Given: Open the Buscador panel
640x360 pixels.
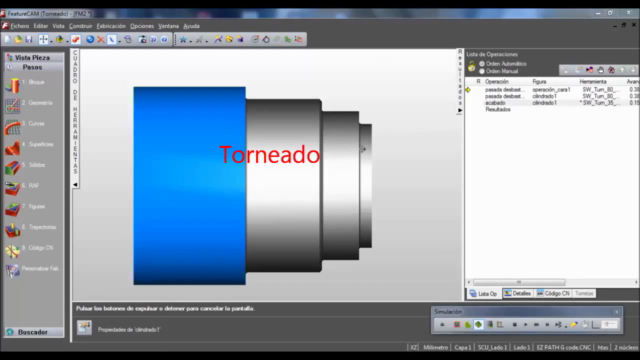Looking at the screenshot, I should click(x=34, y=332).
